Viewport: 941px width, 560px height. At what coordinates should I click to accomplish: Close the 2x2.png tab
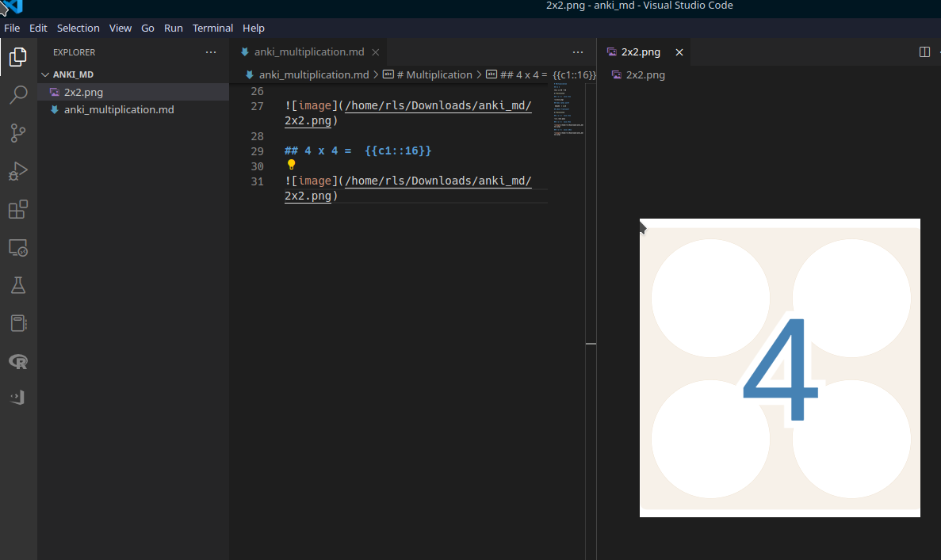[679, 52]
